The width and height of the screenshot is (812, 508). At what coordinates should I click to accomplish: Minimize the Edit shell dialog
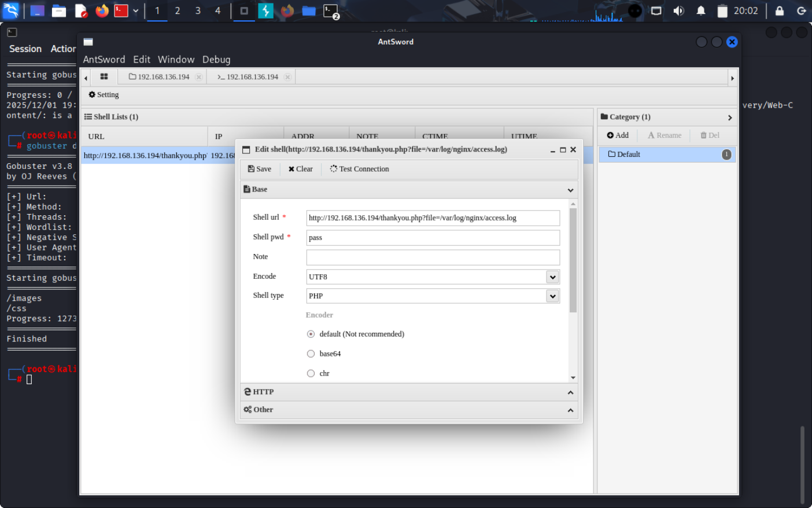553,150
